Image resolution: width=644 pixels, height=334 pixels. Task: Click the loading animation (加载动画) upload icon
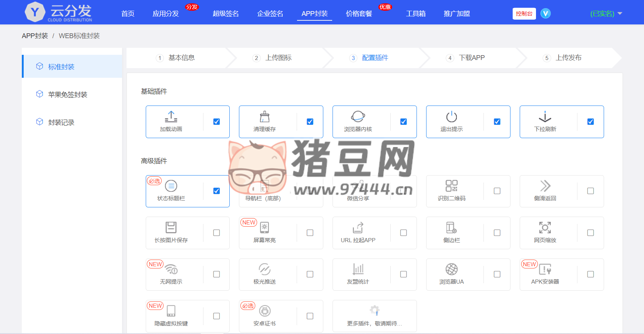point(171,117)
